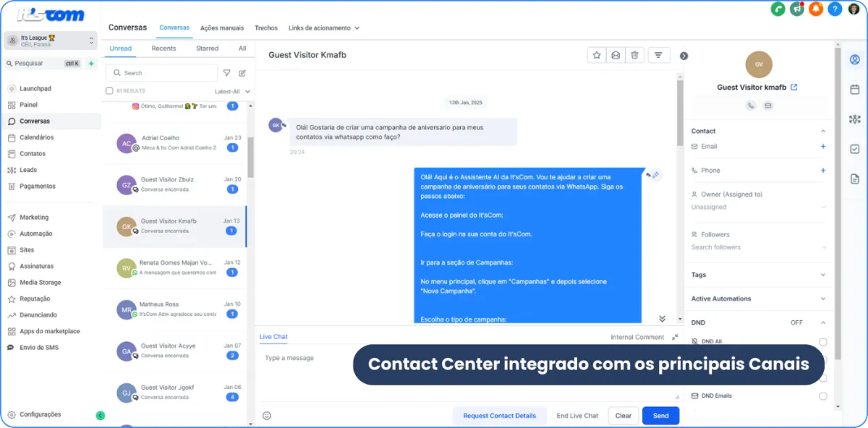This screenshot has height=428, width=868.
Task: Open Automação in the sidebar
Action: click(35, 234)
